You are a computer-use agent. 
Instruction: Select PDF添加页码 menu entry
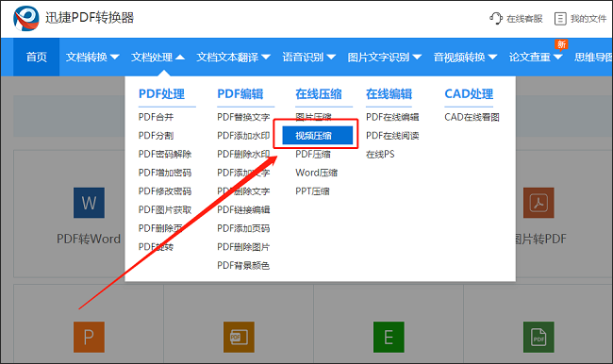click(243, 228)
